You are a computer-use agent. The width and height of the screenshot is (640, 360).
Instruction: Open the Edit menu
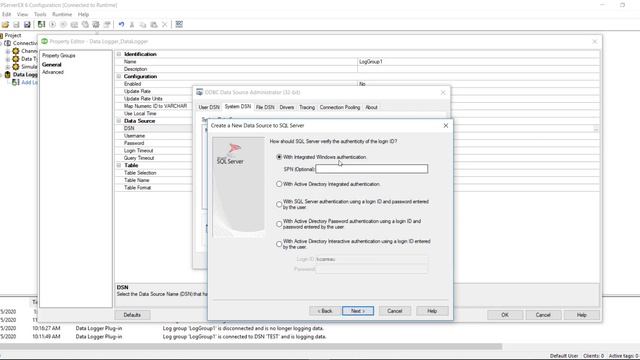(x=7, y=14)
